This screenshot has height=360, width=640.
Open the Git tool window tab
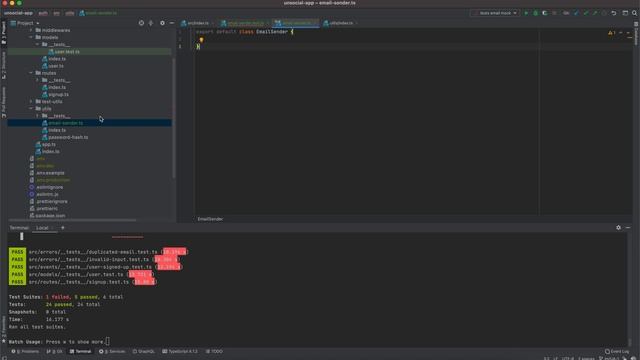[55, 351]
